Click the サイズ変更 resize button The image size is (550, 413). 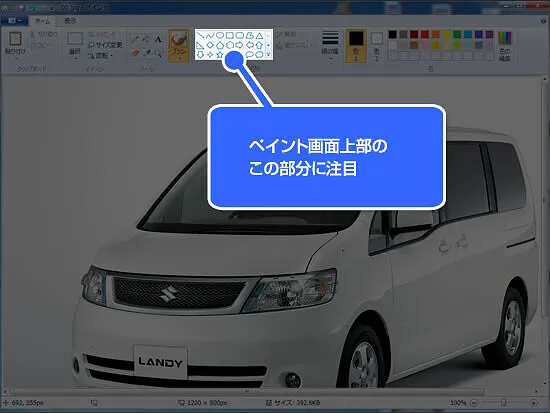105,45
